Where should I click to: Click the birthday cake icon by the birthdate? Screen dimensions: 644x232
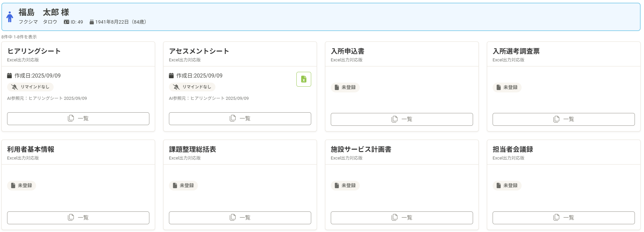click(x=91, y=22)
